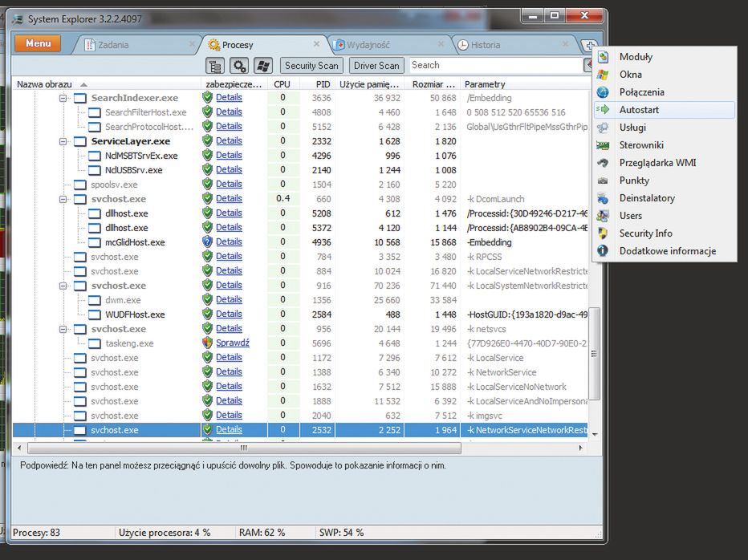Select the NdUSBSrv.exe process row

tap(300, 170)
